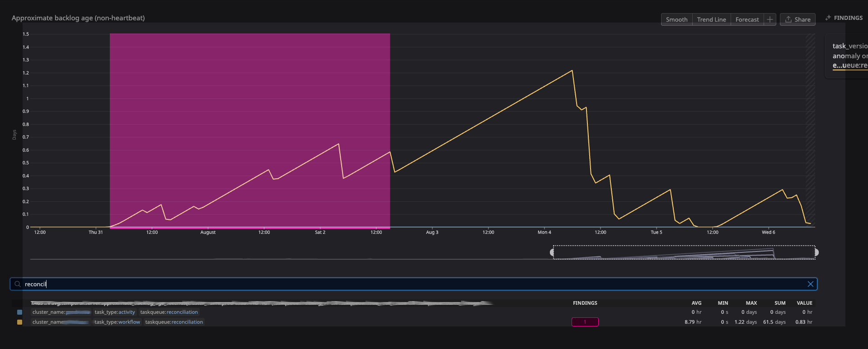Image resolution: width=868 pixels, height=349 pixels.
Task: Click the yellow color swatch of the workflow series
Action: point(19,322)
